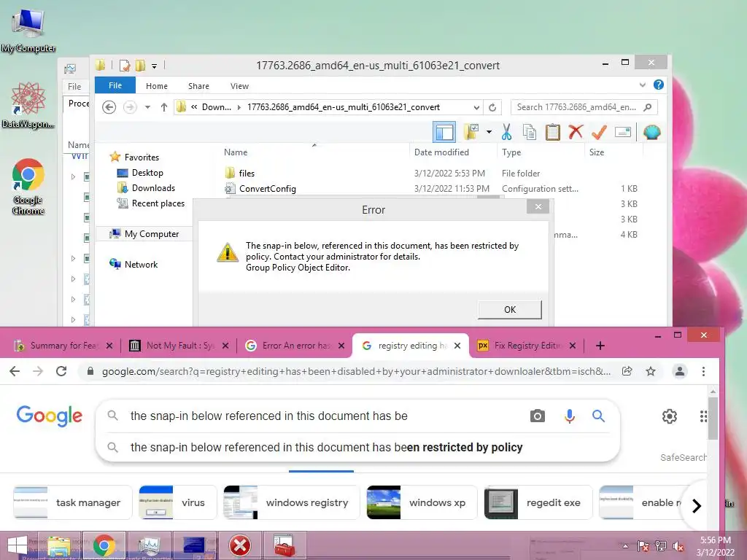Image resolution: width=747 pixels, height=560 pixels.
Task: Open the Share ribbon tab
Action: click(198, 86)
